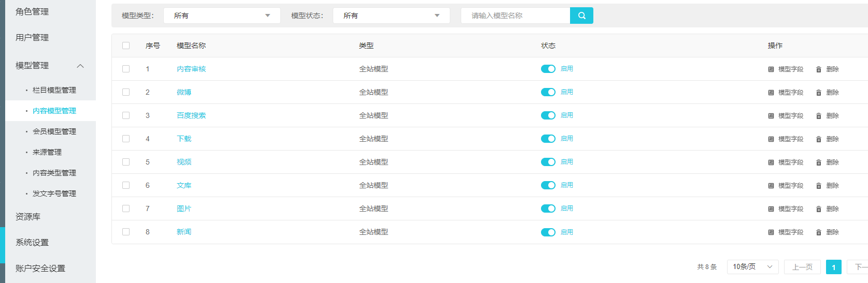Click the trash icon in the 视频 row

click(819, 162)
